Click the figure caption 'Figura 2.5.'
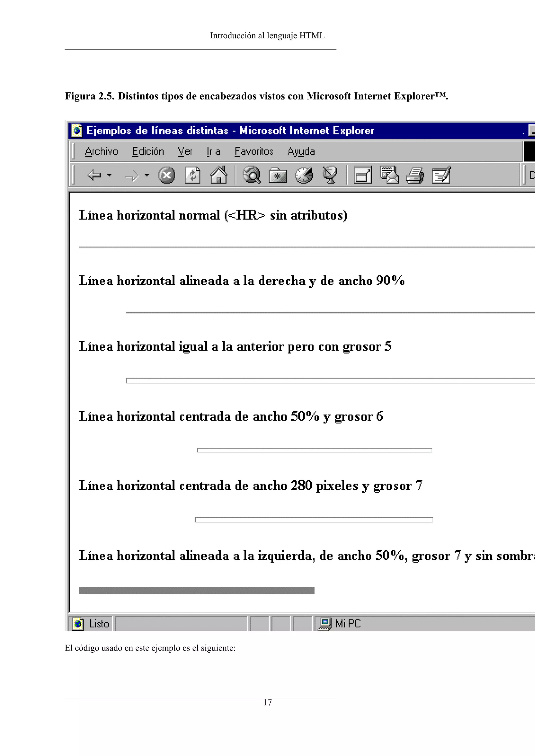 tap(90, 96)
